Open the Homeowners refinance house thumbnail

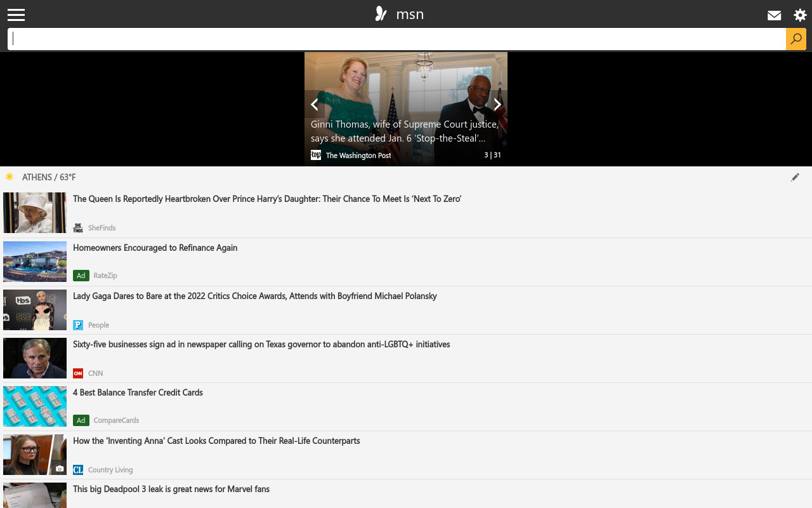pyautogui.click(x=35, y=261)
